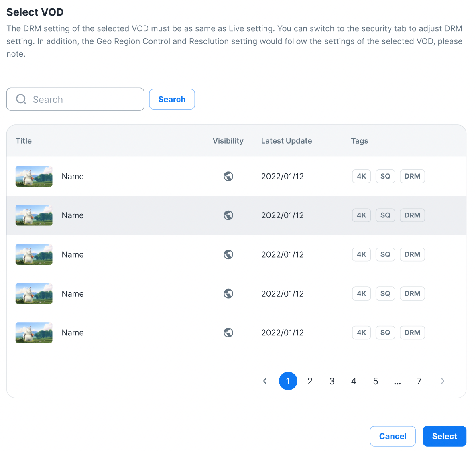Click the magnifier icon in search field
Screen dimensions: 476x451
(21, 99)
